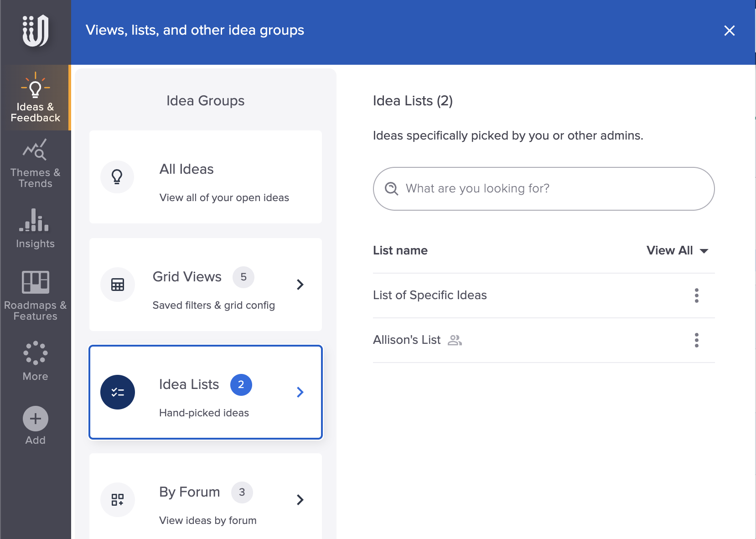Open the More menu in sidebar
This screenshot has height=539, width=756.
[35, 361]
